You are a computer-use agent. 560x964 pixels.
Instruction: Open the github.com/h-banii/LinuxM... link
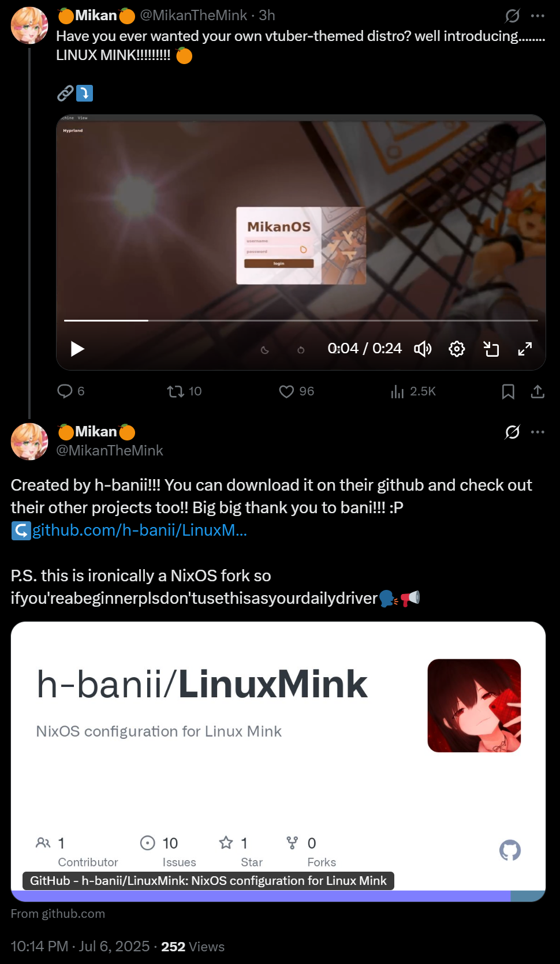[x=140, y=530]
